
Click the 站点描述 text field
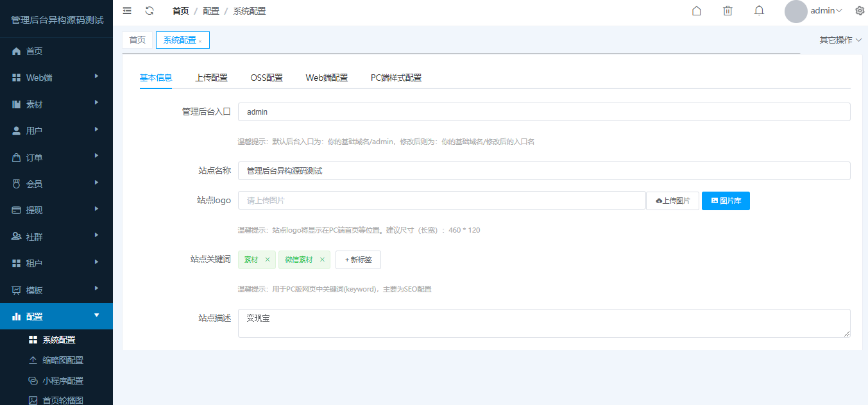point(545,323)
